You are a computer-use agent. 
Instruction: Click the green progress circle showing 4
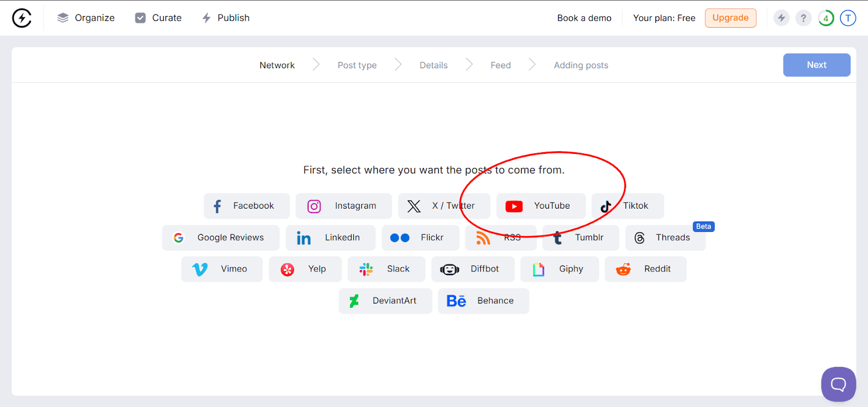coord(826,18)
